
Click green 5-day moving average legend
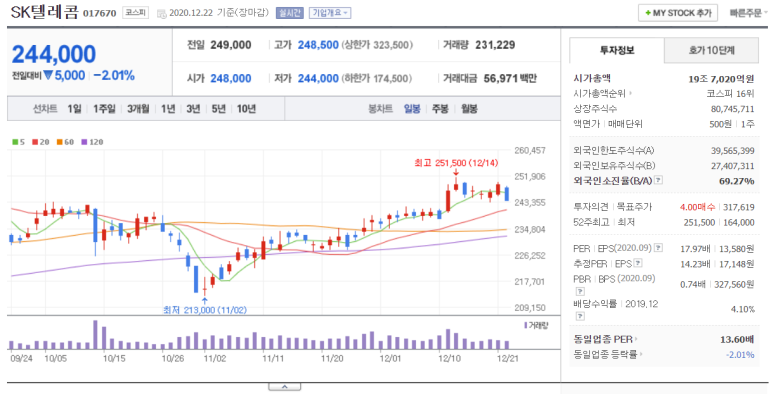18,142
